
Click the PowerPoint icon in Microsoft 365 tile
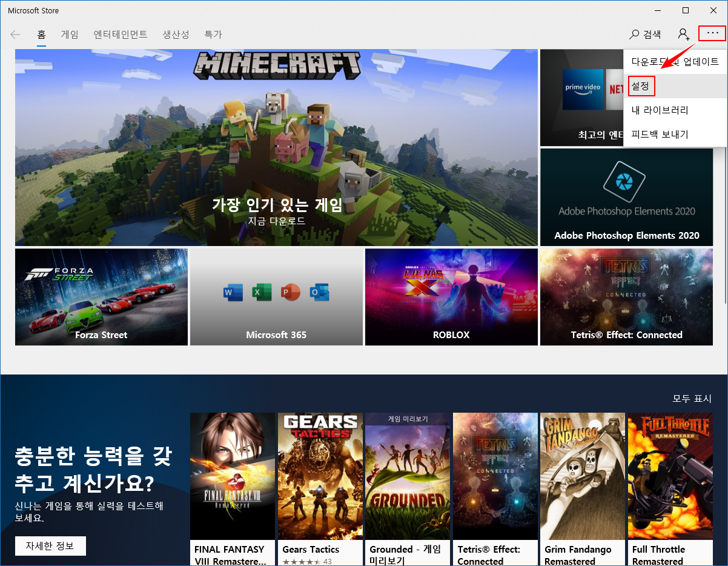tap(291, 293)
